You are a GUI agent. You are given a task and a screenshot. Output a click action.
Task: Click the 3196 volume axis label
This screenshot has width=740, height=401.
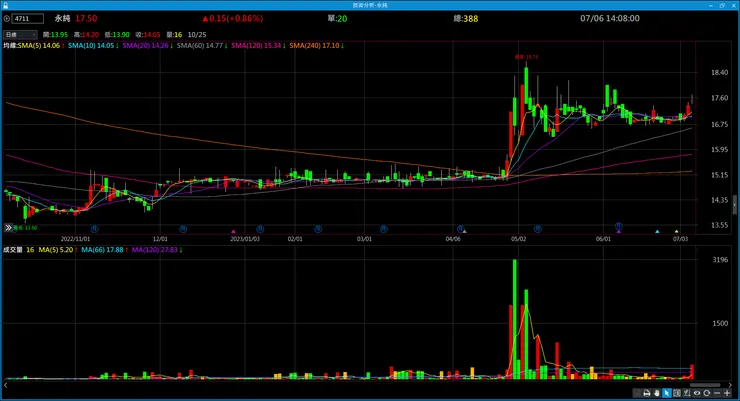click(720, 260)
